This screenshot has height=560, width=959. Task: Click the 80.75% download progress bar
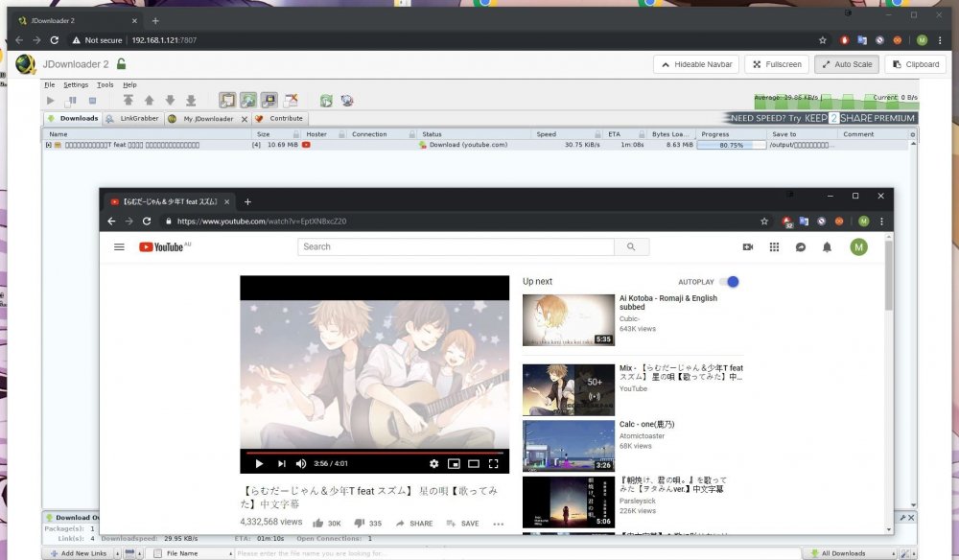point(731,145)
